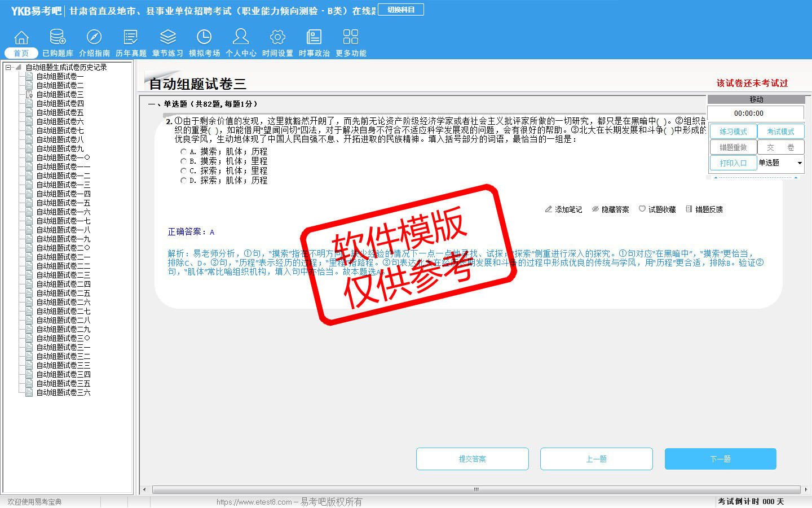Open 历年真题 past papers icon
The height and width of the screenshot is (508, 812).
tap(131, 38)
